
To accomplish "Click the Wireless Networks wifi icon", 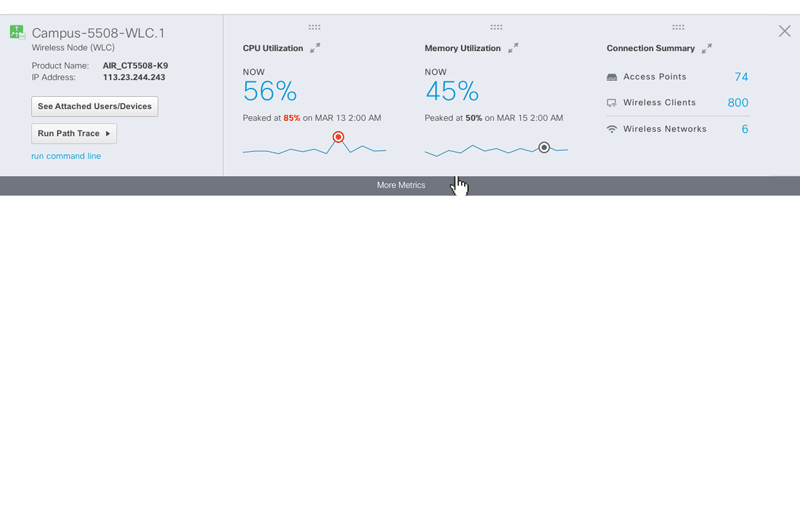I will pos(612,129).
